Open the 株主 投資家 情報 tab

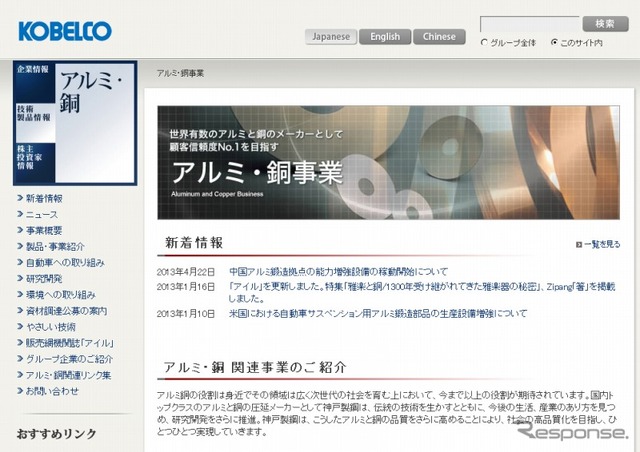pos(35,163)
